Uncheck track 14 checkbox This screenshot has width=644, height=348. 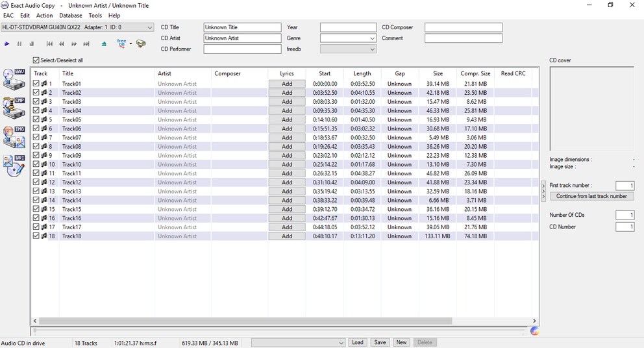36,200
